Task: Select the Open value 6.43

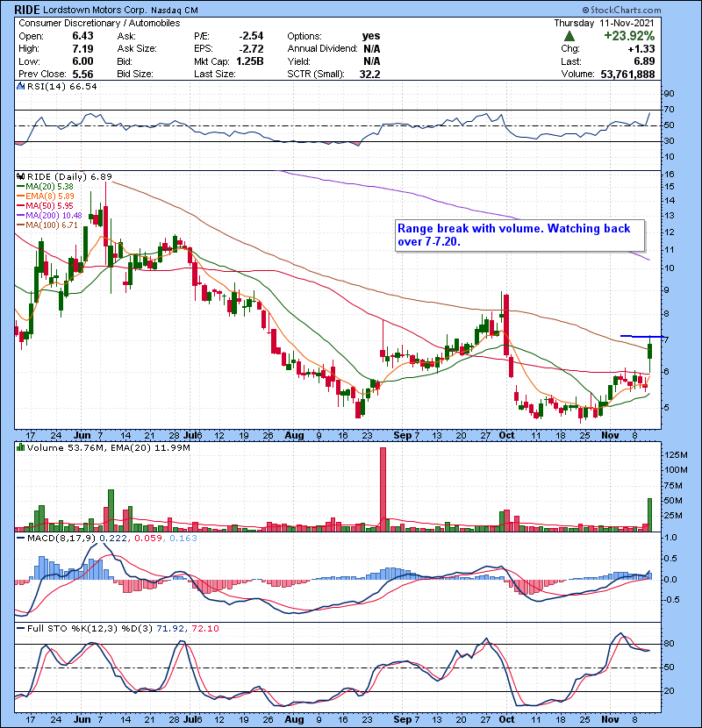Action: coord(82,36)
